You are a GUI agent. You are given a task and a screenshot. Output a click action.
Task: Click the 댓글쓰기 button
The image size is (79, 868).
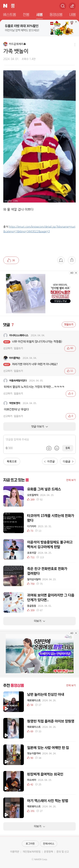69,325
